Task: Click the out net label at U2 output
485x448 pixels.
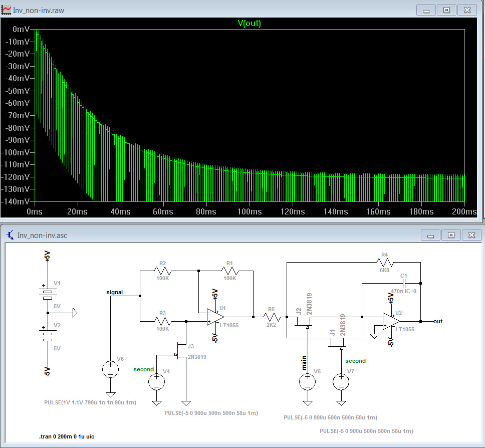Action: (x=437, y=321)
